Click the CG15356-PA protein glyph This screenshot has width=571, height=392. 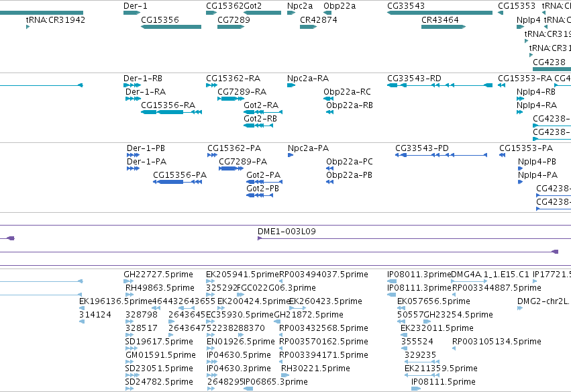(177, 182)
